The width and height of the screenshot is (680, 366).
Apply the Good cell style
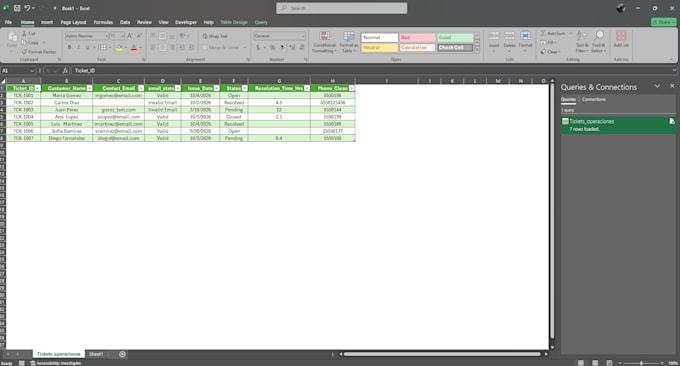click(x=455, y=38)
